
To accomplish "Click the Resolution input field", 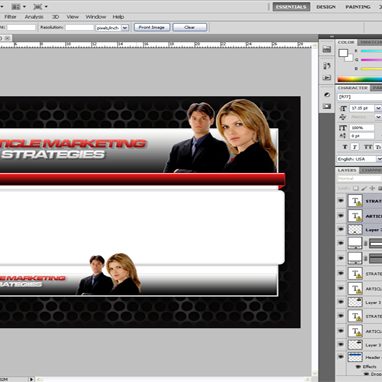I will [x=79, y=28].
